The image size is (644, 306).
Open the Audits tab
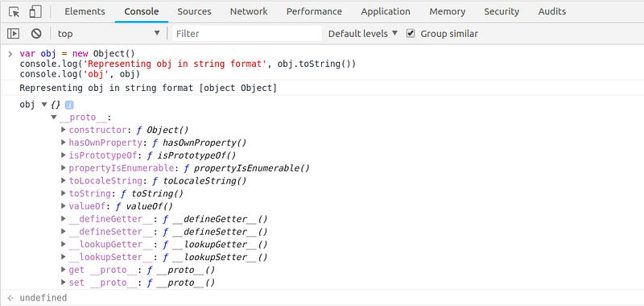point(552,11)
